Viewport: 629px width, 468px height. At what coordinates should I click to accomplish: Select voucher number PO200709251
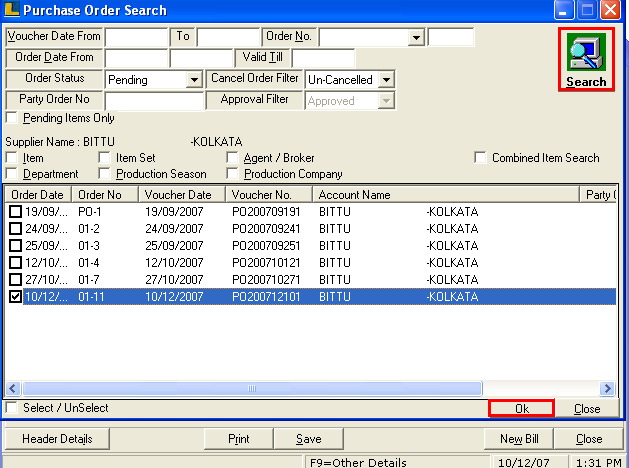(x=266, y=245)
